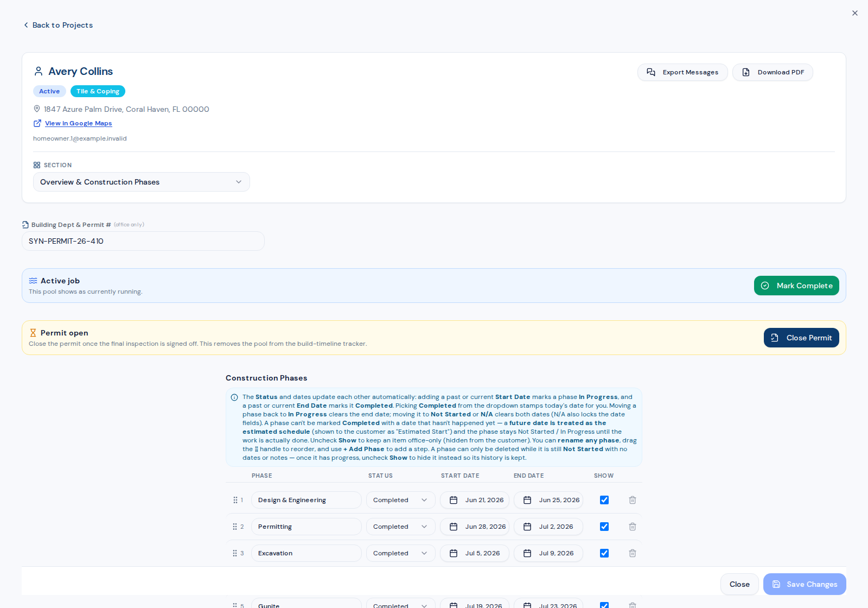Save changes to the project

pos(805,584)
